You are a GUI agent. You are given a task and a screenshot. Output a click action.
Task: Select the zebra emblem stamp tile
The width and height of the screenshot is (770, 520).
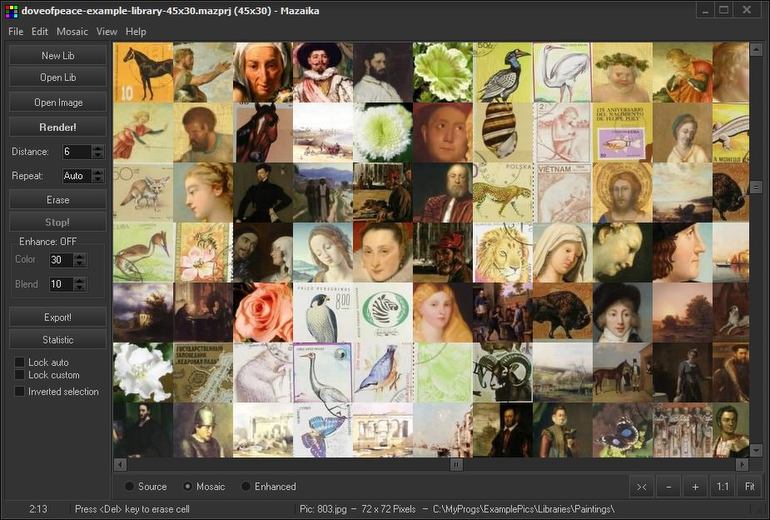pyautogui.click(x=383, y=312)
